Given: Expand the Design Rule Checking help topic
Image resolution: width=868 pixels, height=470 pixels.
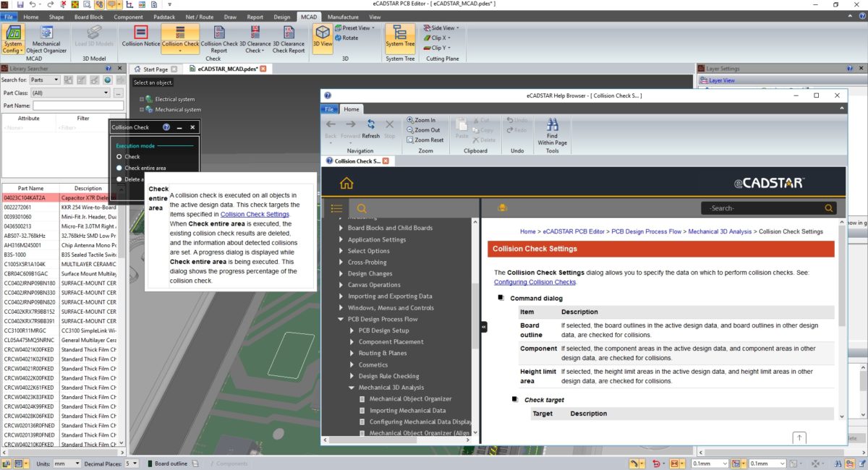Looking at the screenshot, I should (352, 376).
